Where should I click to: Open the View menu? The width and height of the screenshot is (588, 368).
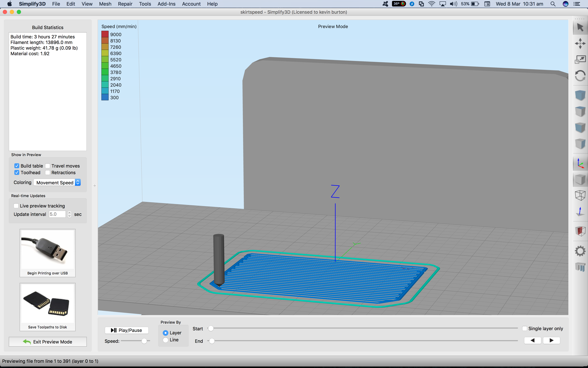pyautogui.click(x=87, y=4)
